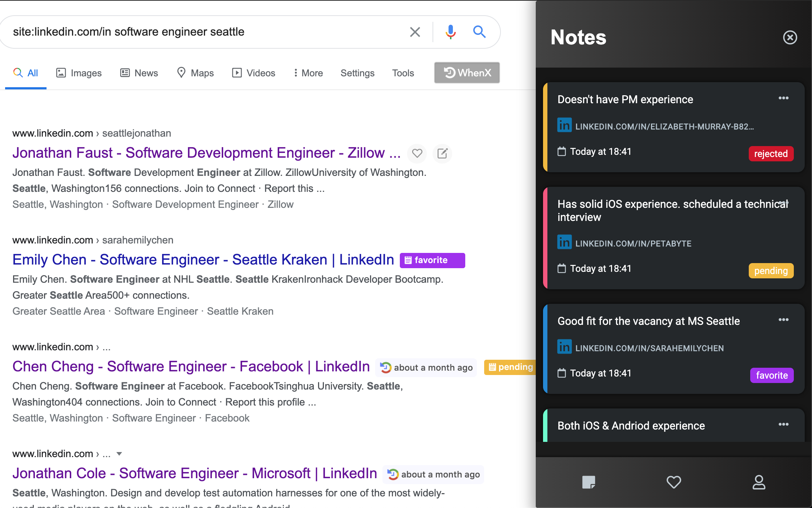Click the purple favorite tag on Emily Chen
The image size is (812, 508).
tap(432, 260)
